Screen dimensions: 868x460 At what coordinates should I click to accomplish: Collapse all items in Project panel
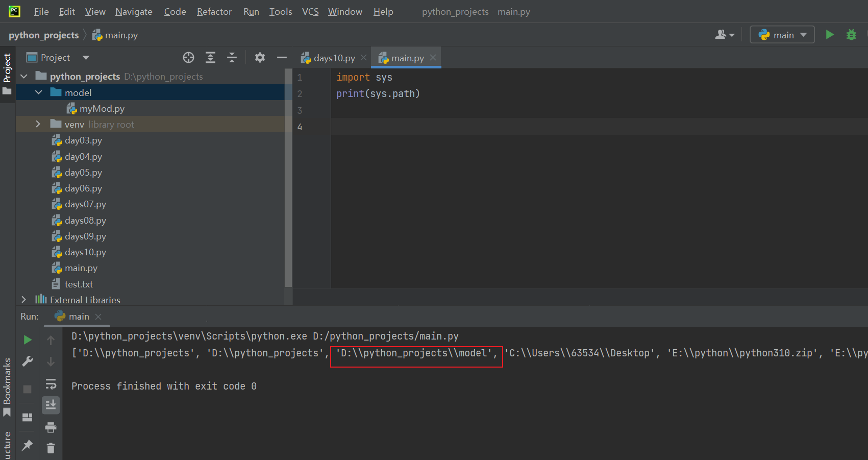(232, 58)
